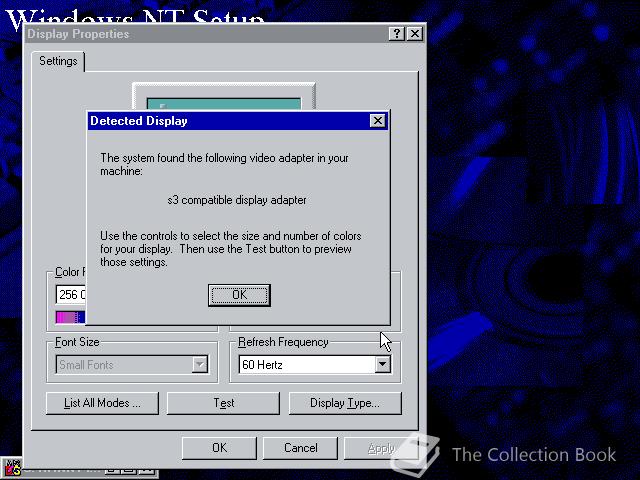Image resolution: width=640 pixels, height=480 pixels.
Task: Click the monitor preview image
Action: pyautogui.click(x=224, y=97)
